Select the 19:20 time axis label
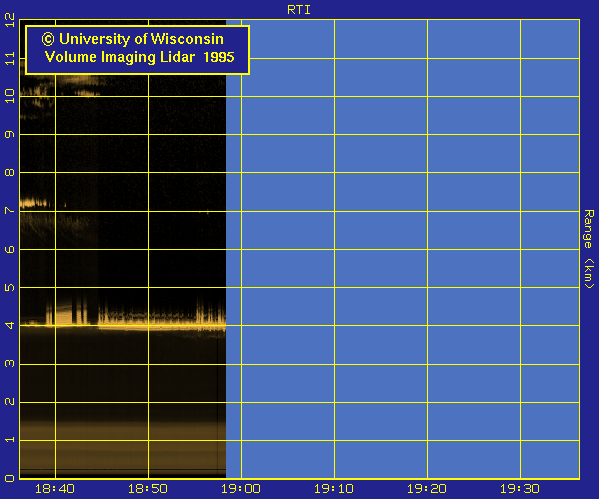 point(427,489)
